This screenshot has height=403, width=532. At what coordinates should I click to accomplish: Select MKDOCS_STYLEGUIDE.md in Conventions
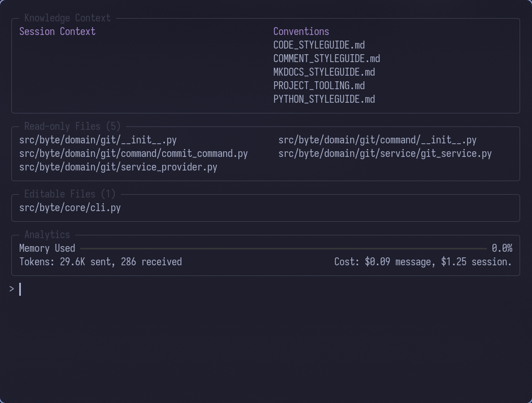pyautogui.click(x=324, y=72)
